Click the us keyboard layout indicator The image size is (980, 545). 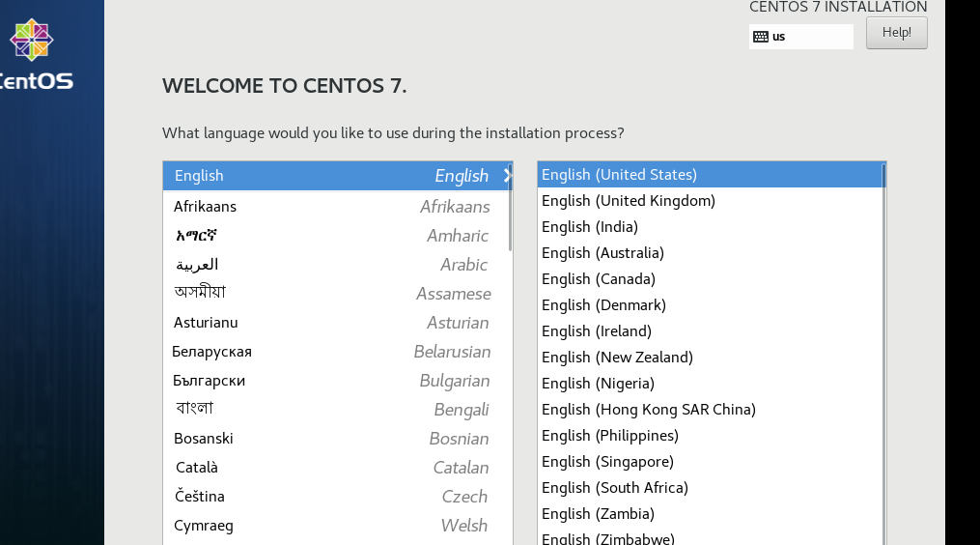tap(800, 37)
